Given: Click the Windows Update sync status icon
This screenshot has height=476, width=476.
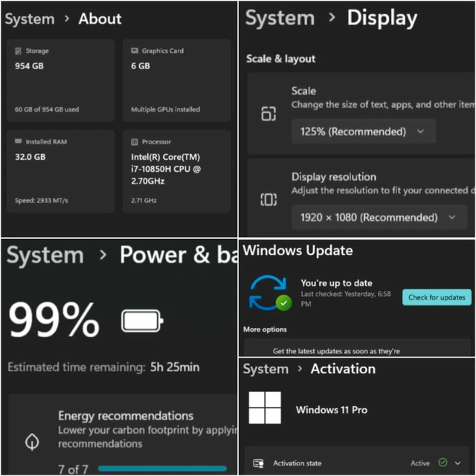Looking at the screenshot, I should pyautogui.click(x=270, y=293).
